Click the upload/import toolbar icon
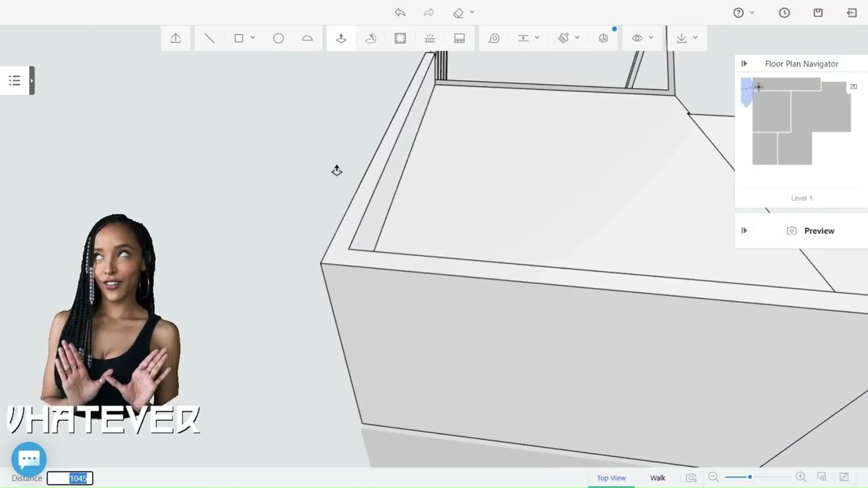This screenshot has height=488, width=868. 176,39
